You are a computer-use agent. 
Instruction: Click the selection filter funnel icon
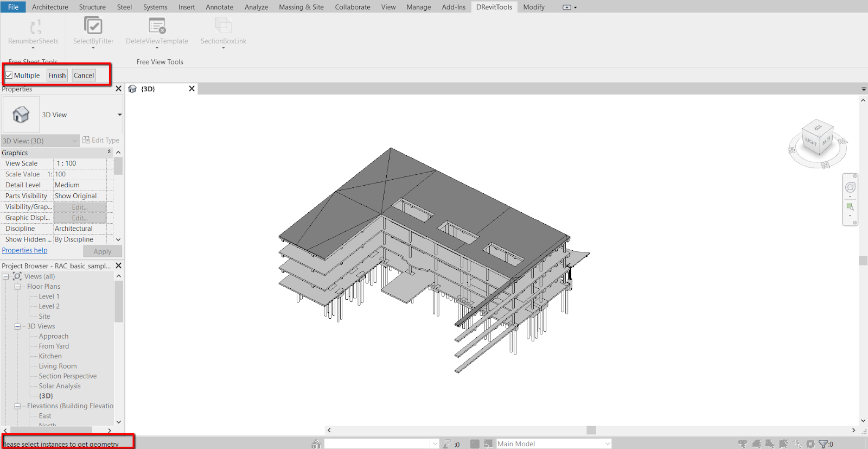823,444
